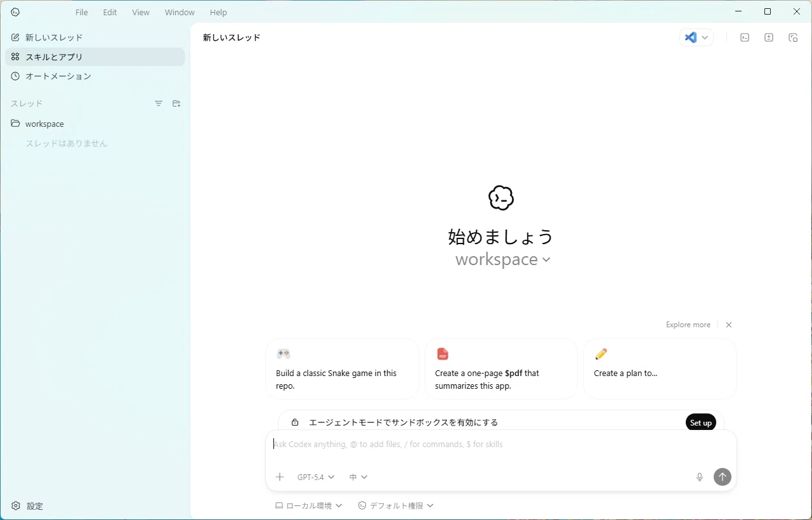Open スキルとアプリ in the sidebar
This screenshot has width=812, height=520.
pos(95,56)
